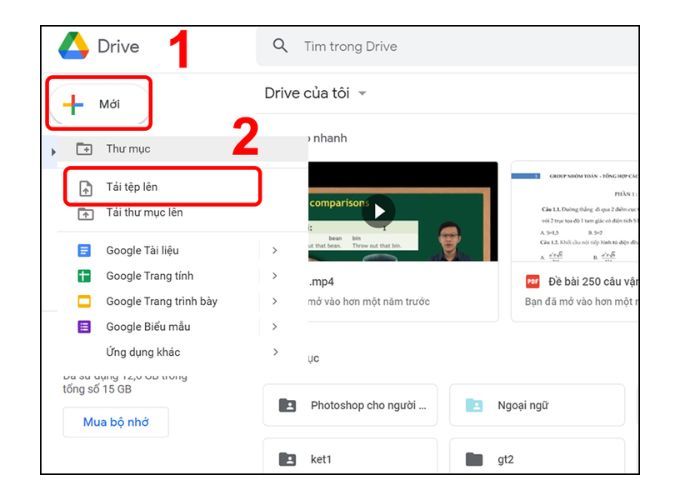The width and height of the screenshot is (680, 500).
Task: Expand the Google Biểu mẫu submenu chevron
Action: [x=275, y=327]
